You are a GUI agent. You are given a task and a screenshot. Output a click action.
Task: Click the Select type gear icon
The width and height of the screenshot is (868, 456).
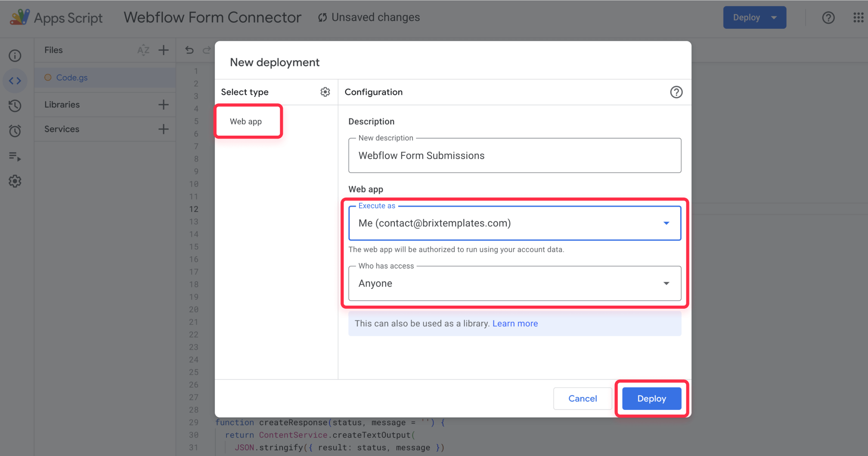pos(325,92)
